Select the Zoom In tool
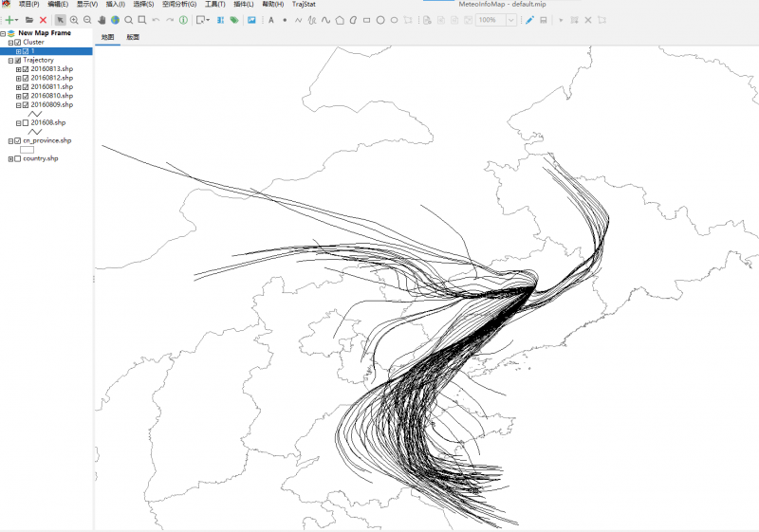 coord(74,20)
